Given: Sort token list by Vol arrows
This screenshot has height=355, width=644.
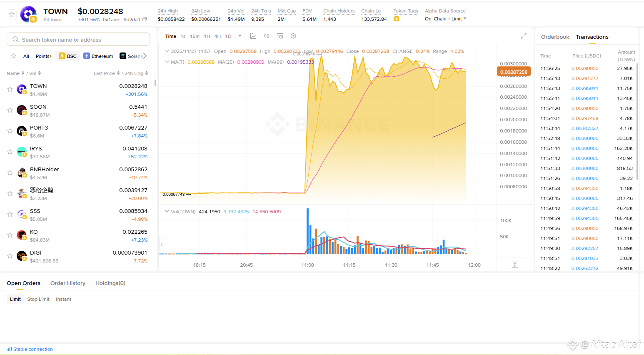Looking at the screenshot, I should click(x=40, y=73).
